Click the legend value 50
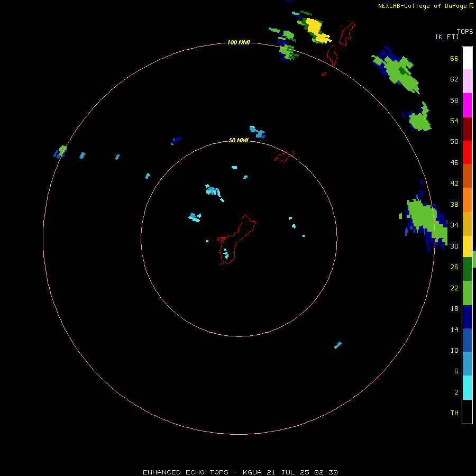The image size is (476, 476). coord(454,142)
